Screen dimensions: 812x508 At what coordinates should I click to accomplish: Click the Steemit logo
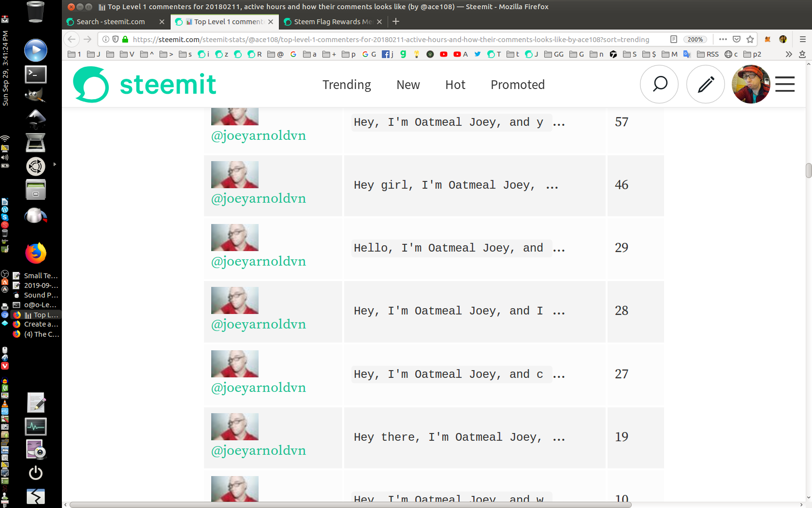[145, 85]
